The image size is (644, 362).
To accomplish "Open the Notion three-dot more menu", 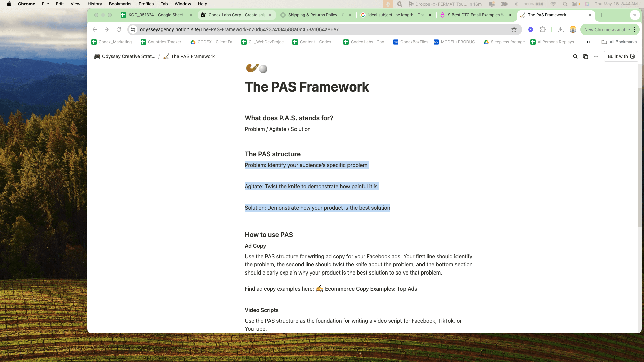I will pyautogui.click(x=596, y=56).
